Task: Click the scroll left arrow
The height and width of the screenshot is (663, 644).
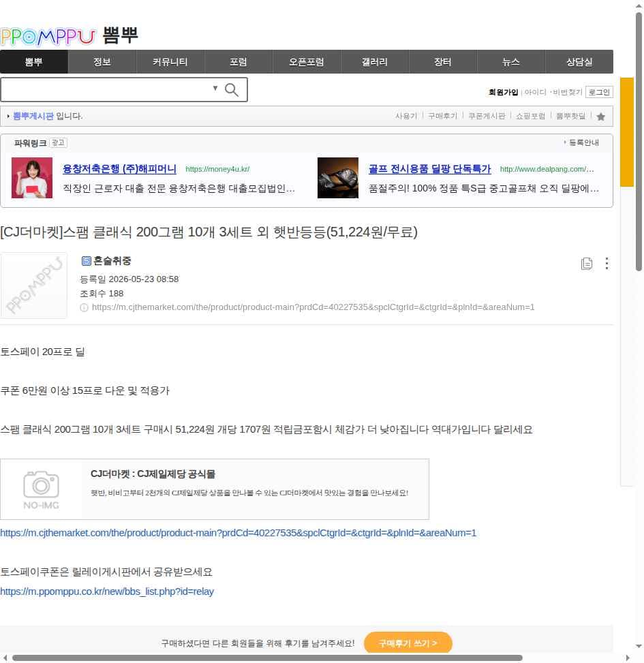Action: (x=5, y=658)
